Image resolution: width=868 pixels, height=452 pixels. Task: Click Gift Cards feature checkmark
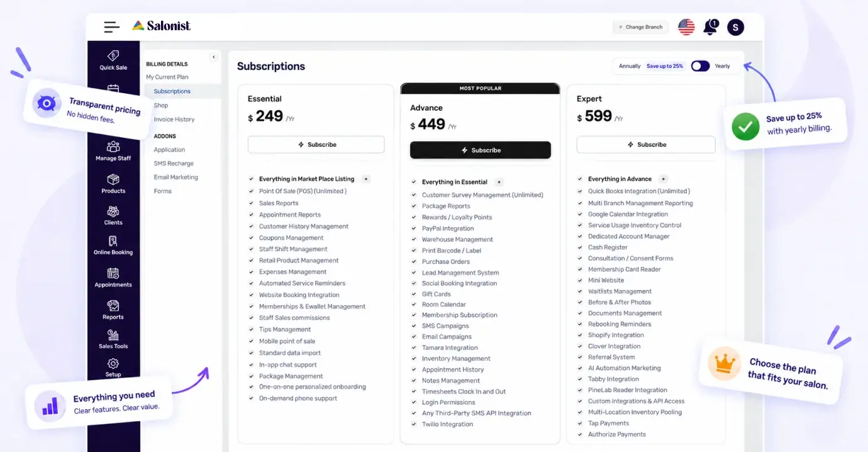pyautogui.click(x=414, y=294)
